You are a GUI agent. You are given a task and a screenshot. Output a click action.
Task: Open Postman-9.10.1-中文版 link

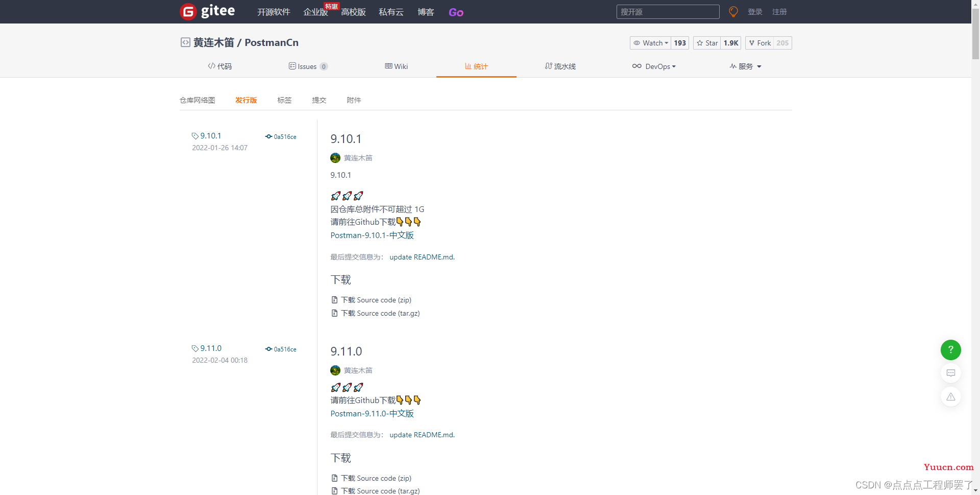click(x=372, y=235)
